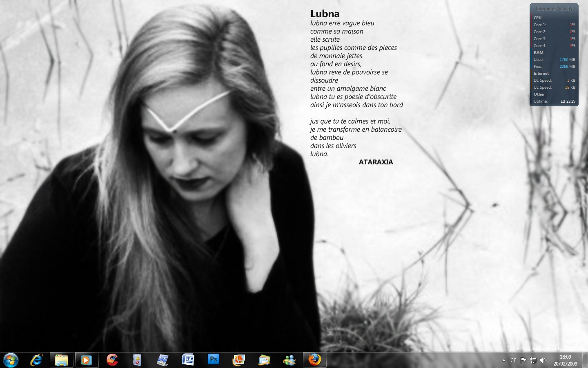Open Windows Live Messenger from taskbar

point(290,360)
